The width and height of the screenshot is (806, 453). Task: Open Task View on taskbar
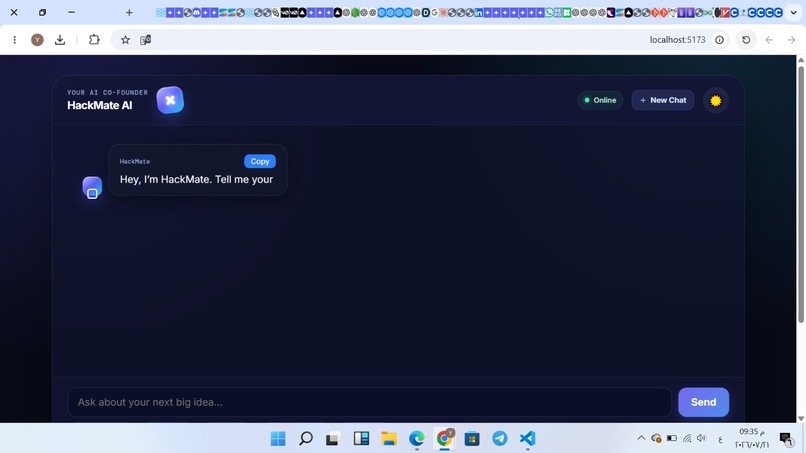tap(333, 439)
